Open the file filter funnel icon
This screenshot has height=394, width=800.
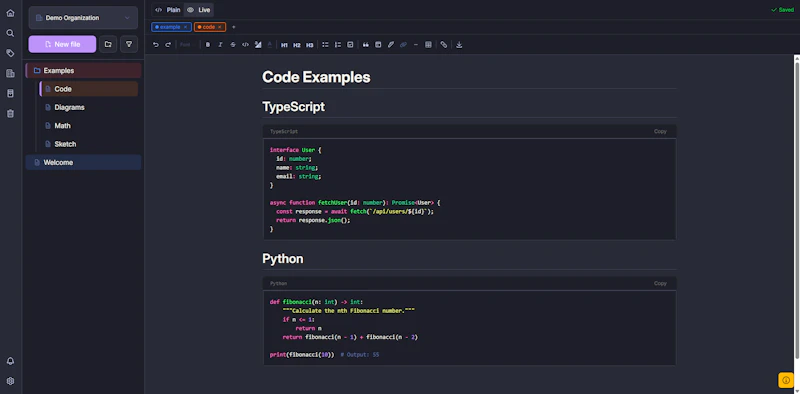129,44
